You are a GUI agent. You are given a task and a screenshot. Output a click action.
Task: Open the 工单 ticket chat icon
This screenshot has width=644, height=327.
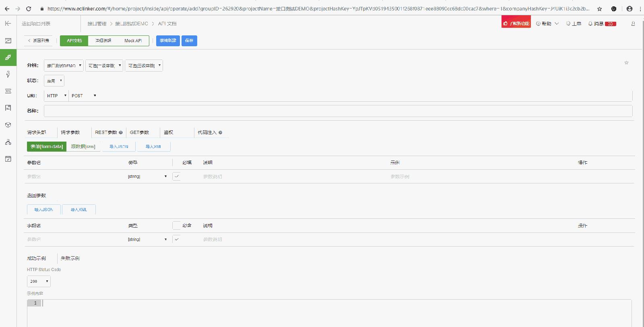pos(574,24)
